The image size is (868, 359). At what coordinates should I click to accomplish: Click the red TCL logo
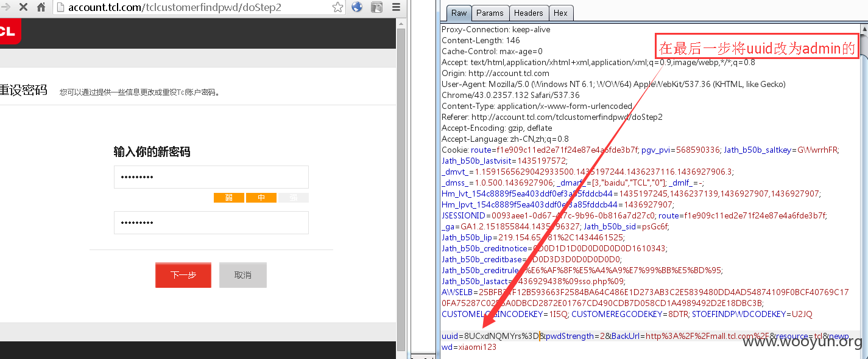(9, 32)
